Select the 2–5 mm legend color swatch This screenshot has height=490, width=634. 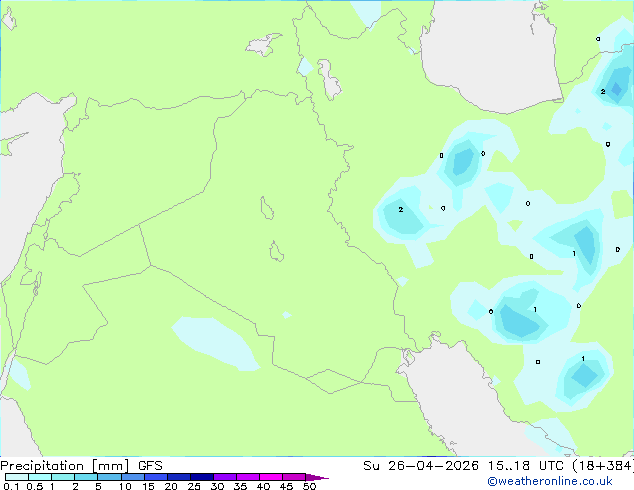point(86,477)
